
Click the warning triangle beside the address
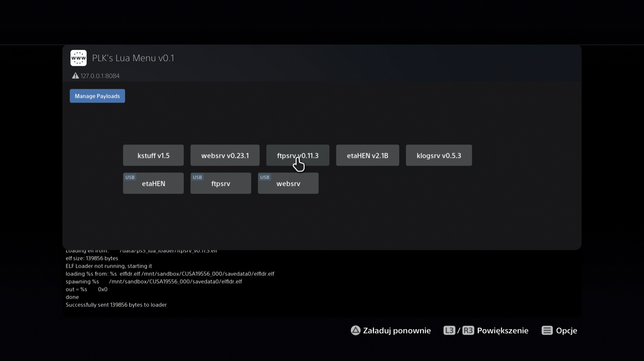pyautogui.click(x=75, y=76)
